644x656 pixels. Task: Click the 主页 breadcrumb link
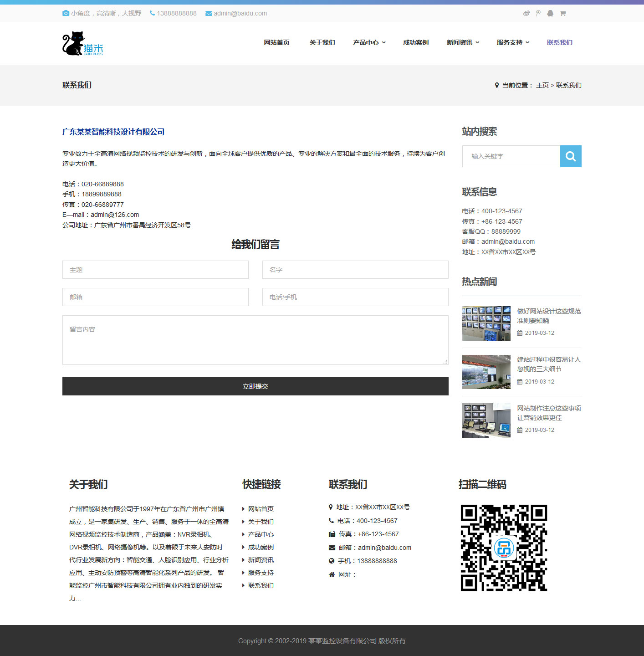pos(542,85)
